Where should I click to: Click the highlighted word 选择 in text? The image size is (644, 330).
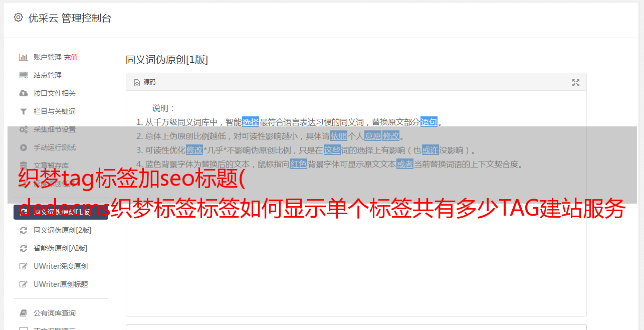pos(251,122)
